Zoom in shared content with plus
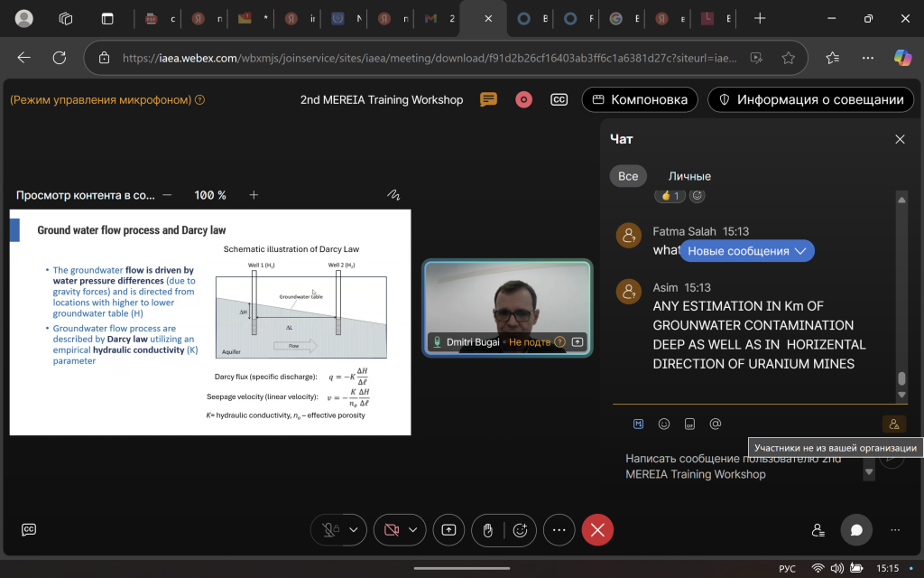 coord(254,195)
